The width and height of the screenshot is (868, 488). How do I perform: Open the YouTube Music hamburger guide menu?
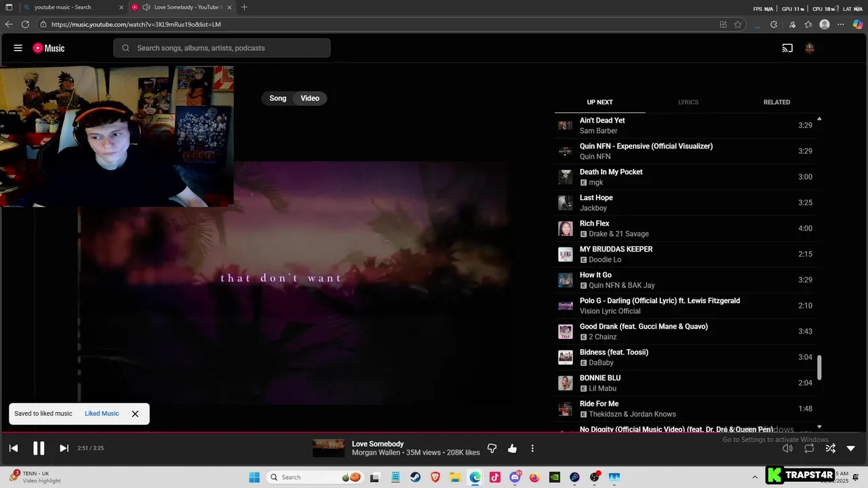pyautogui.click(x=18, y=48)
